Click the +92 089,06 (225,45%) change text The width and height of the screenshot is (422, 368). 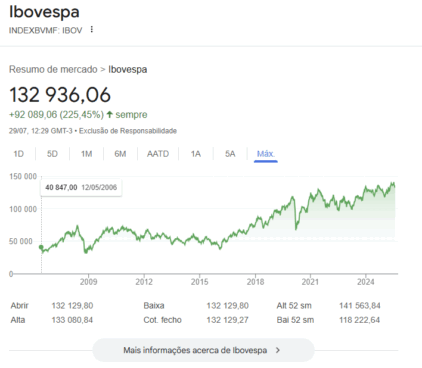(x=56, y=115)
